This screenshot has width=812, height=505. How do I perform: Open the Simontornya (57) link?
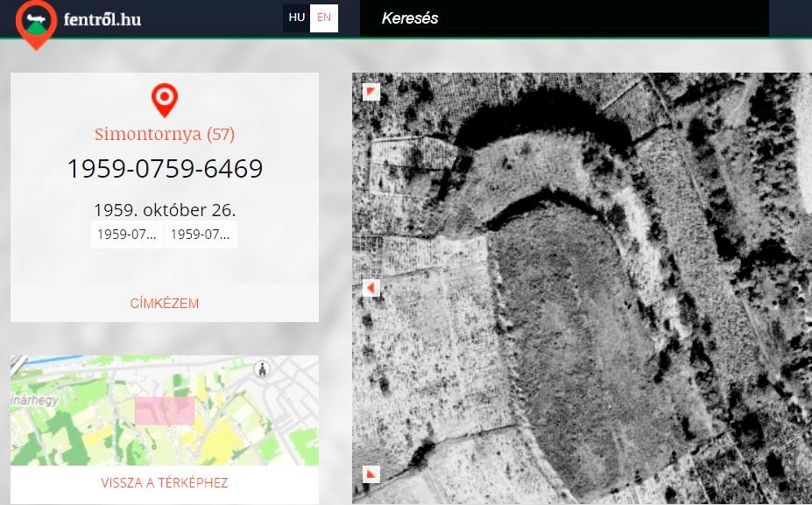[x=165, y=134]
